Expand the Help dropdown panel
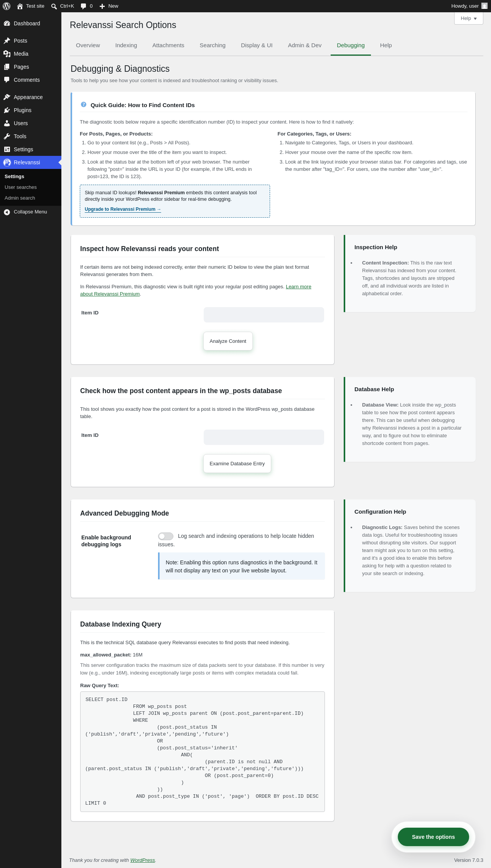This screenshot has height=868, width=491. [468, 18]
